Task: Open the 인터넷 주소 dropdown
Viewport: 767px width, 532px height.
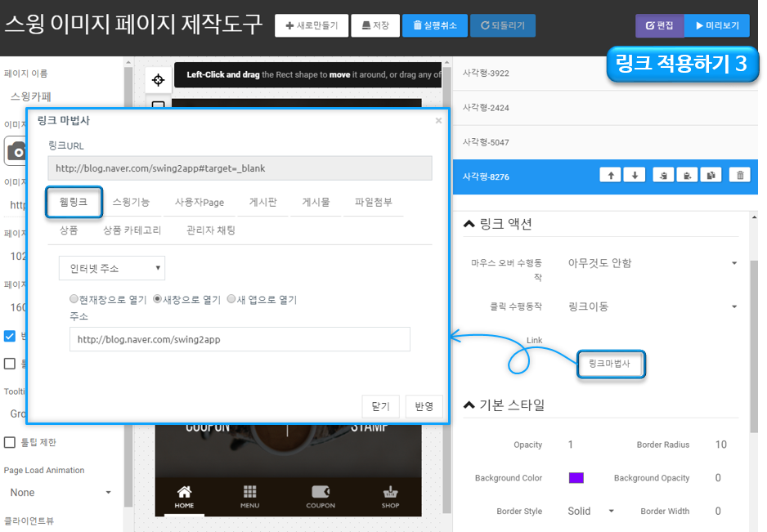Action: click(x=112, y=268)
